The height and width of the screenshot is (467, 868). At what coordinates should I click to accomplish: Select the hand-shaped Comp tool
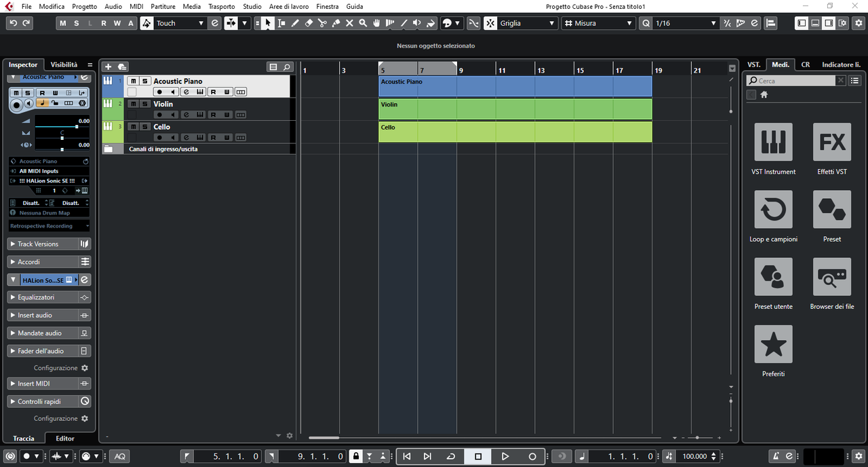(x=376, y=23)
